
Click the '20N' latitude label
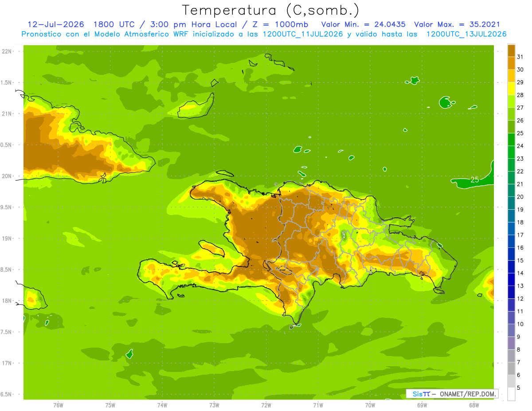[x=7, y=176]
